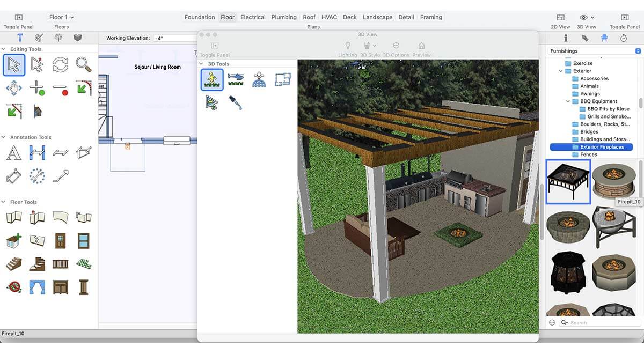The image size is (644, 354).
Task: Select the Fences folder in library
Action: coord(588,154)
